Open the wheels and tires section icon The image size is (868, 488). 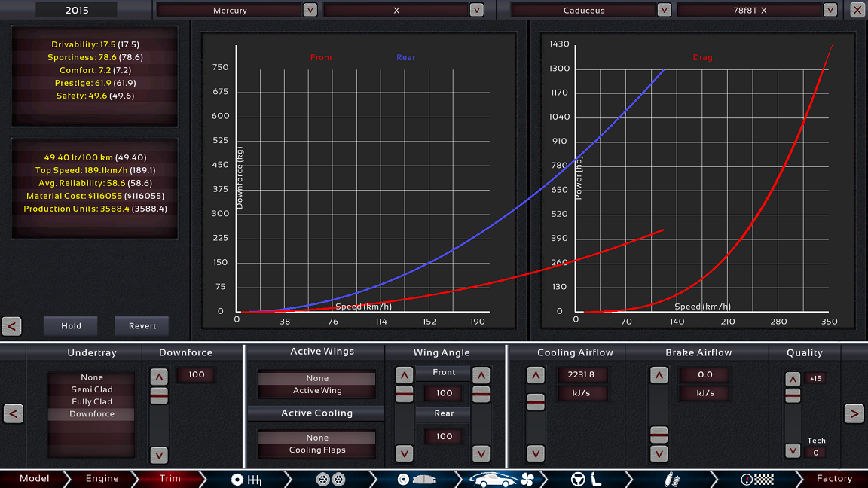(331, 479)
